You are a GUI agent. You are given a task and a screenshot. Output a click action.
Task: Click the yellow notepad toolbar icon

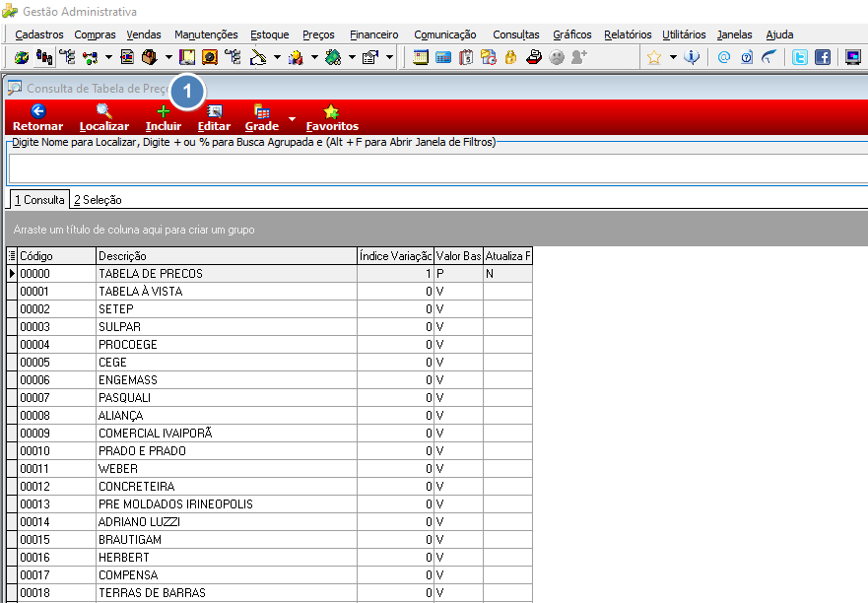pos(187,57)
